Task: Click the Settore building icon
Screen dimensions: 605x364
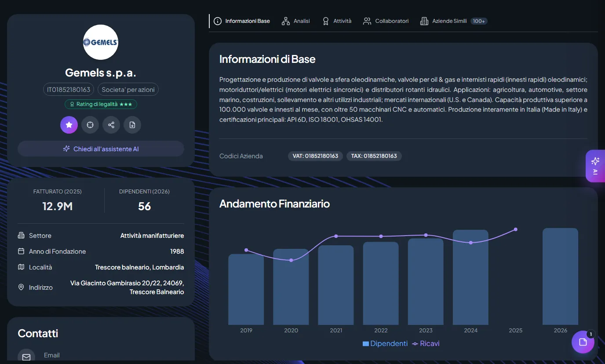Action: point(21,236)
